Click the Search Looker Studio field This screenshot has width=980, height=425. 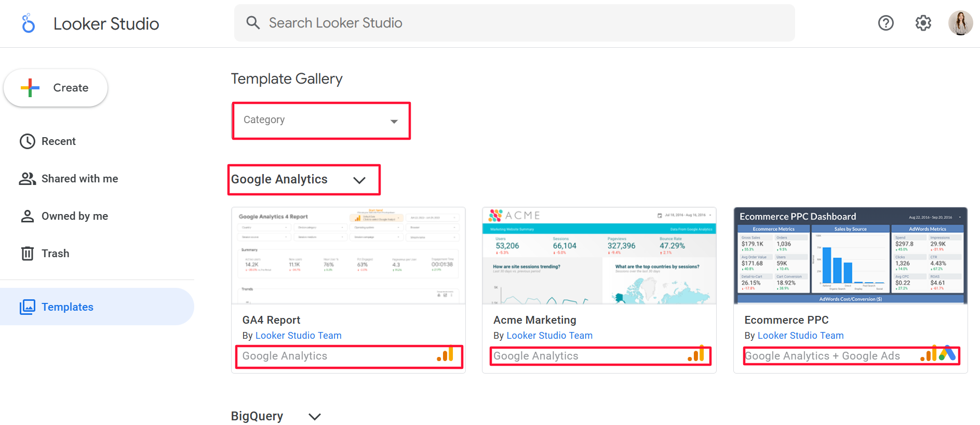(514, 23)
